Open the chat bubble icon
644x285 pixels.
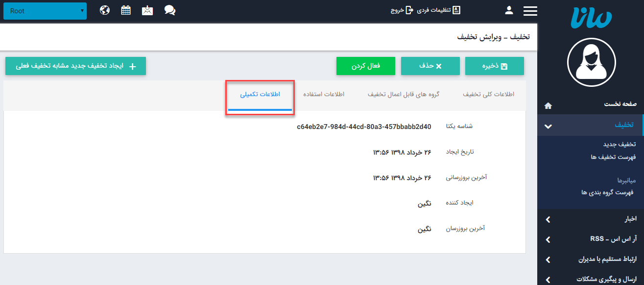click(170, 10)
